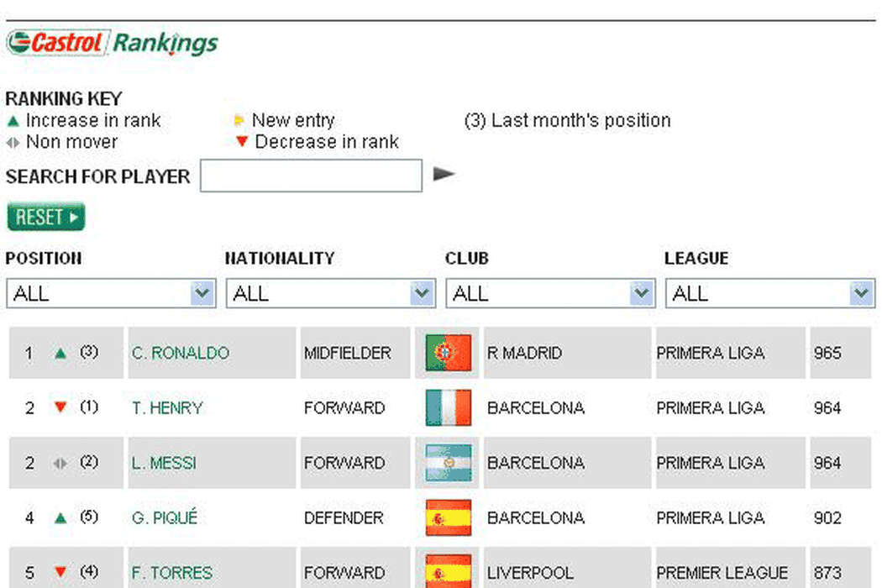Click Spain flag in G. Piqué row
The height and width of the screenshot is (588, 882).
click(x=449, y=518)
